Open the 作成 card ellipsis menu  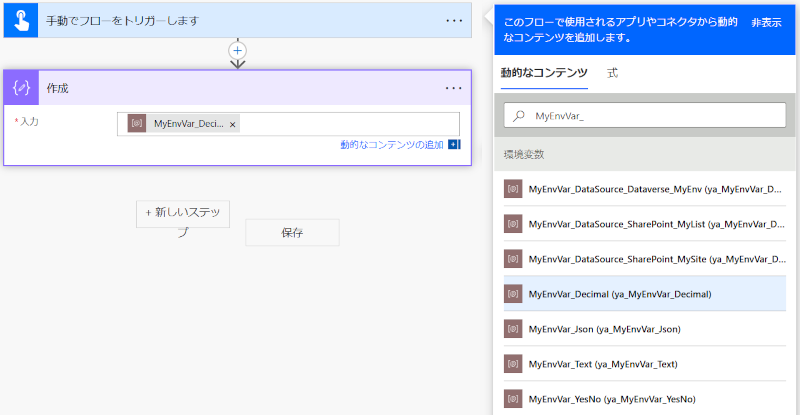click(x=454, y=88)
